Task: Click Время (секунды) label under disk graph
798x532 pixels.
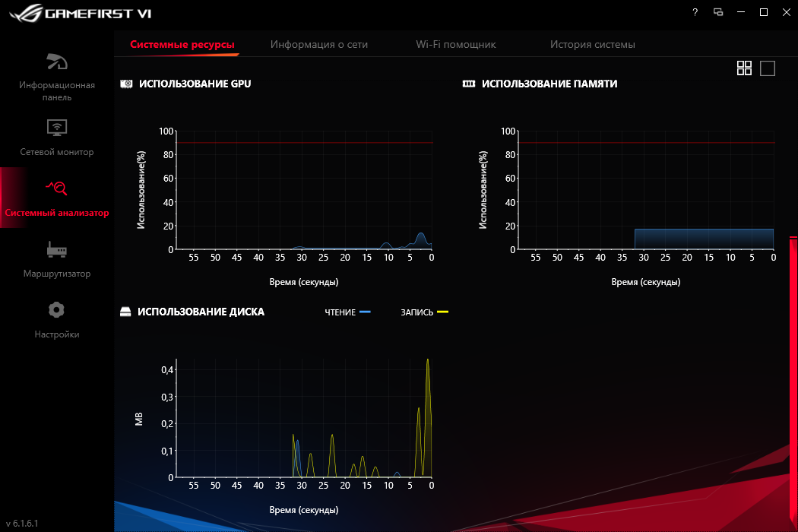Action: [x=304, y=510]
